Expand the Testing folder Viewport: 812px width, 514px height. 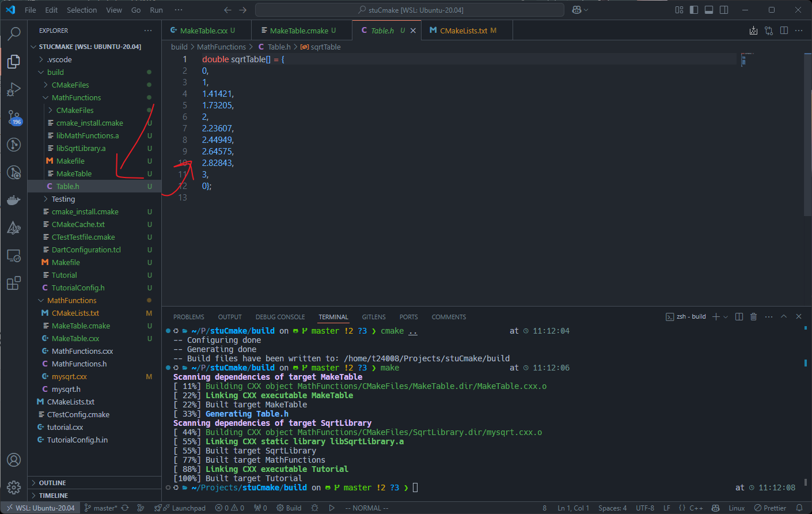[63, 199]
